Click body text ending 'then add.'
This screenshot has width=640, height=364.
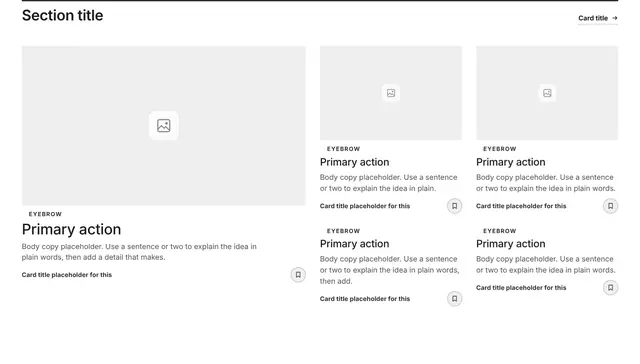point(389,270)
